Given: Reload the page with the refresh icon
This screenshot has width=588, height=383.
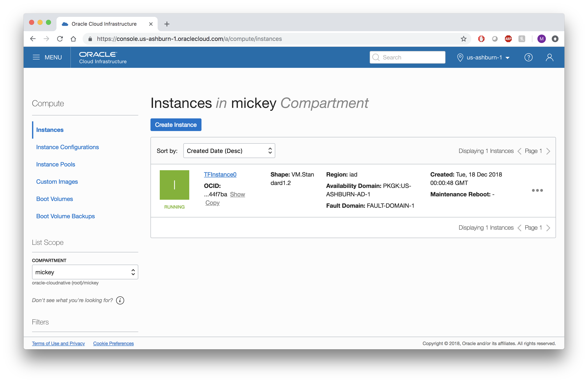Looking at the screenshot, I should pos(60,39).
